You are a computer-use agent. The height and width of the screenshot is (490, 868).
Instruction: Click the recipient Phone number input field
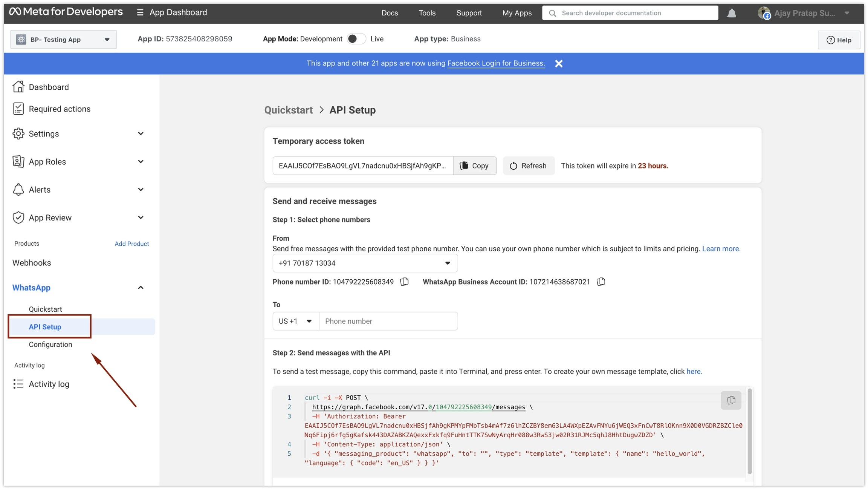click(x=388, y=321)
